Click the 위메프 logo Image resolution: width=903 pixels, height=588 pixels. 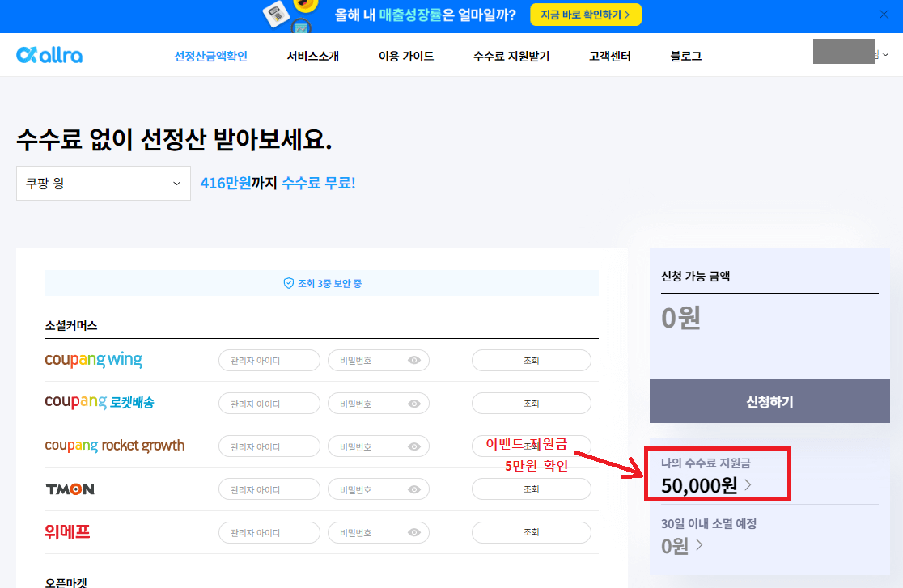67,531
